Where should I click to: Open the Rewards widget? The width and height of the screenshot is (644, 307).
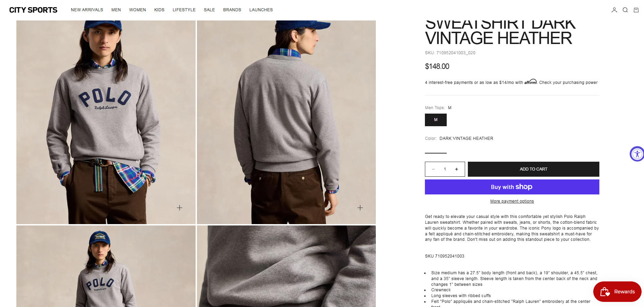pos(617,292)
